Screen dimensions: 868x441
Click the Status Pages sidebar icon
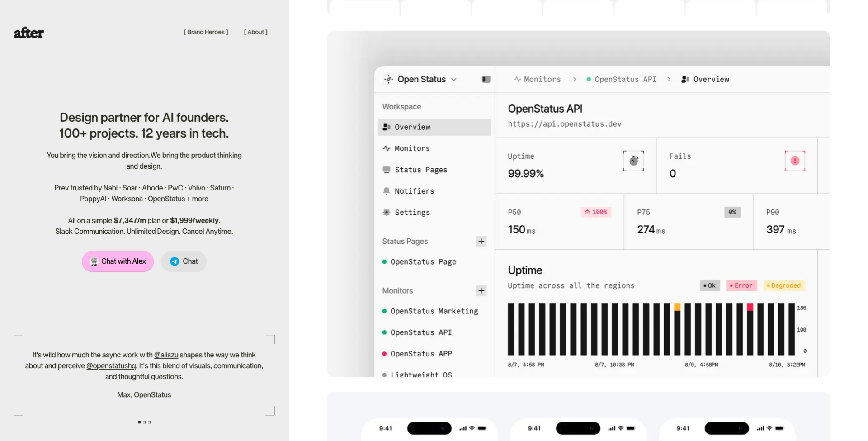click(387, 170)
